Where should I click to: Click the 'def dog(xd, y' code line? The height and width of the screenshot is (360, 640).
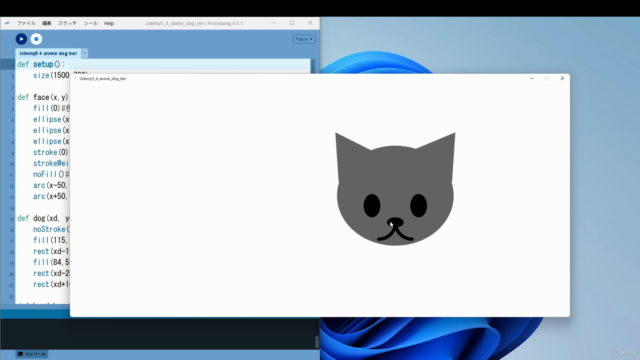pos(42,218)
